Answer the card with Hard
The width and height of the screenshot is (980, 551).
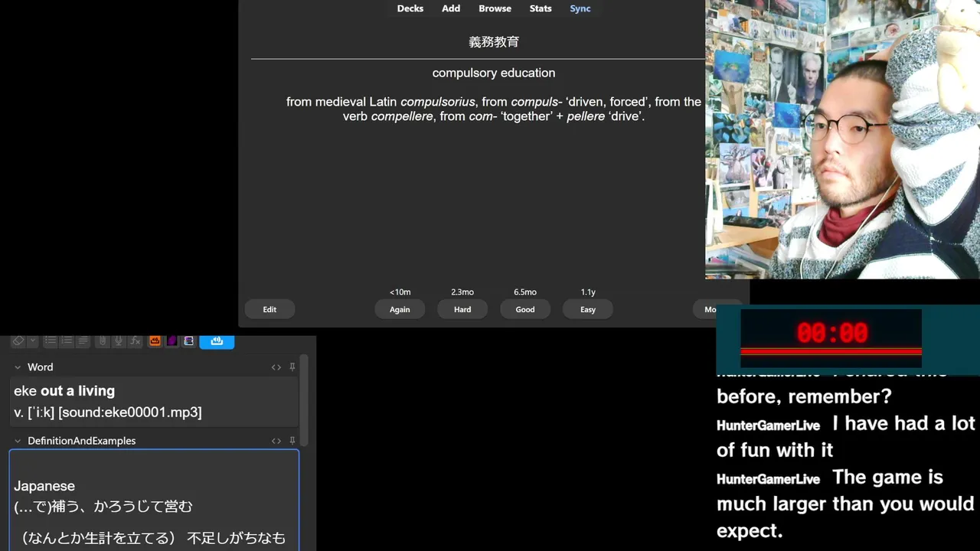pyautogui.click(x=462, y=309)
